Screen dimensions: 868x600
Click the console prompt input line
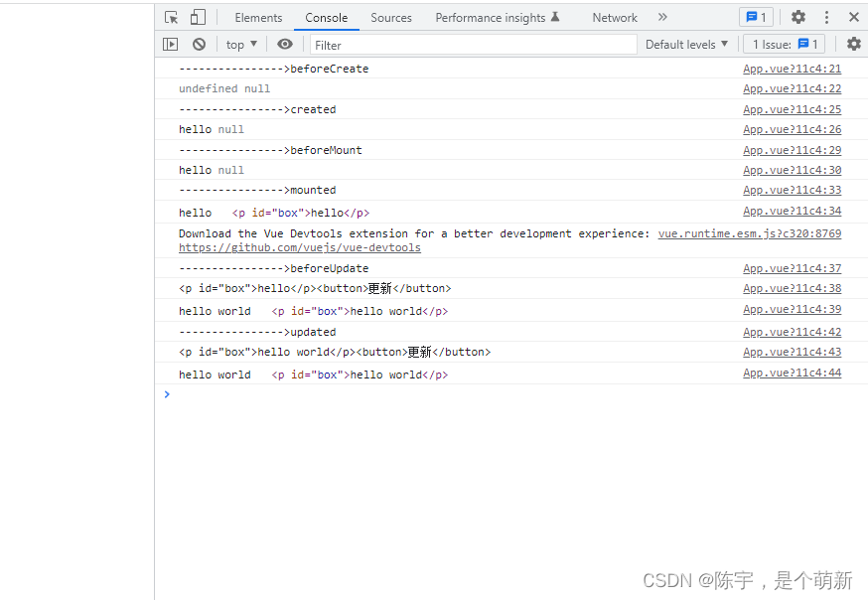click(509, 394)
